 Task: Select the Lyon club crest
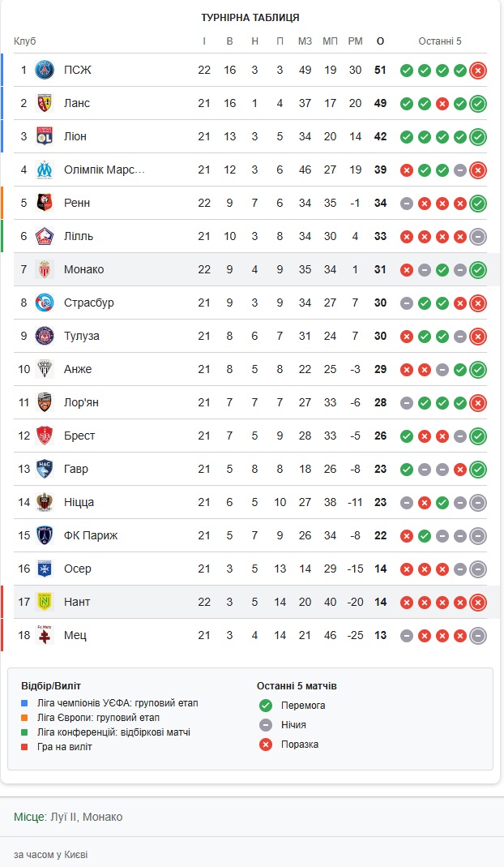(x=45, y=136)
